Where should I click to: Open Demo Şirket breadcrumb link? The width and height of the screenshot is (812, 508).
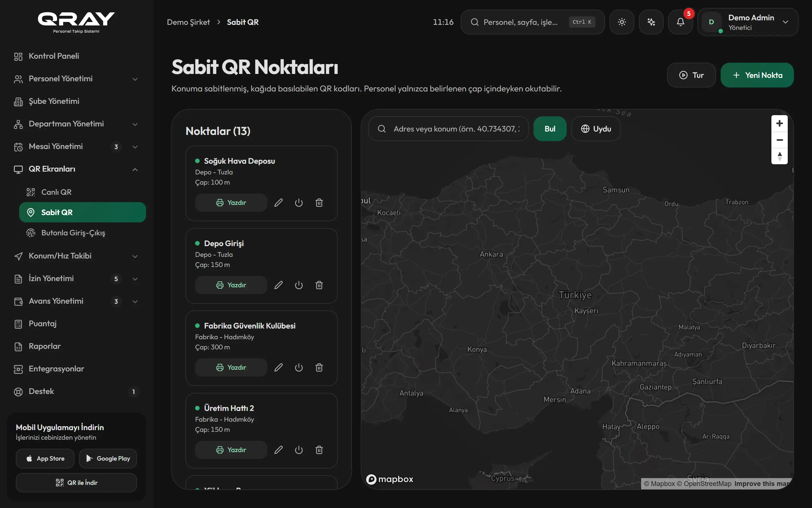click(x=188, y=22)
